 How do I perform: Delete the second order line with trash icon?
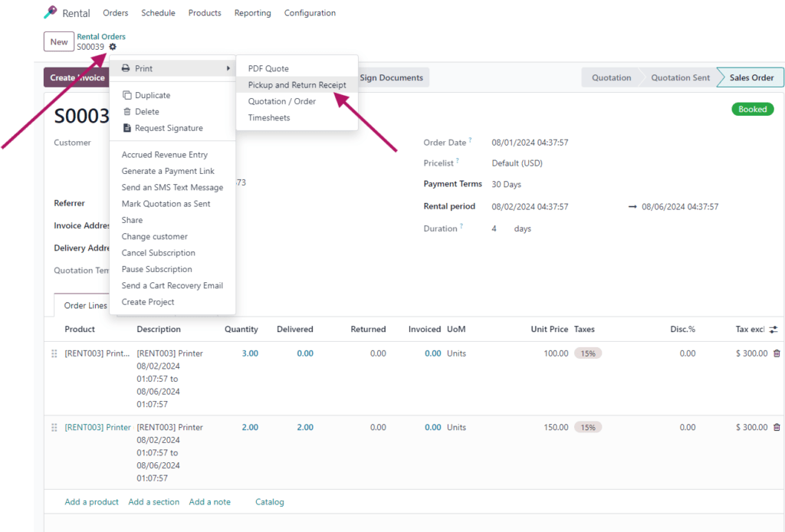777,427
